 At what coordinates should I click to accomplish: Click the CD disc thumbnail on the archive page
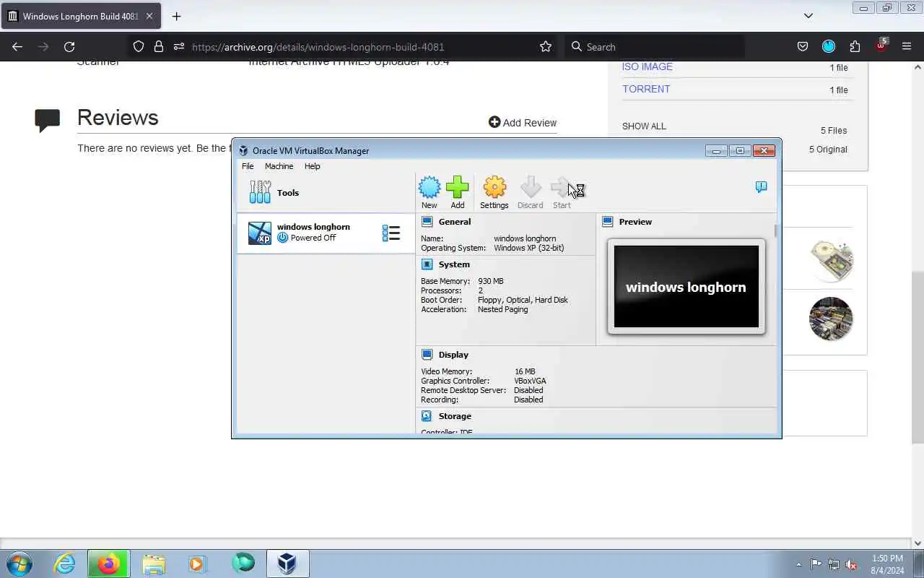click(x=831, y=259)
